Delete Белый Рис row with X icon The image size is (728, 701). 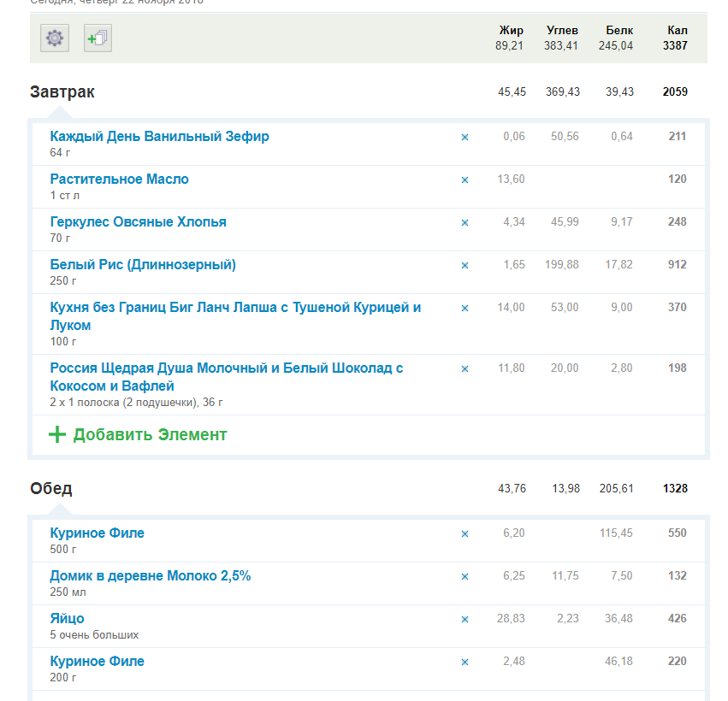pos(465,265)
